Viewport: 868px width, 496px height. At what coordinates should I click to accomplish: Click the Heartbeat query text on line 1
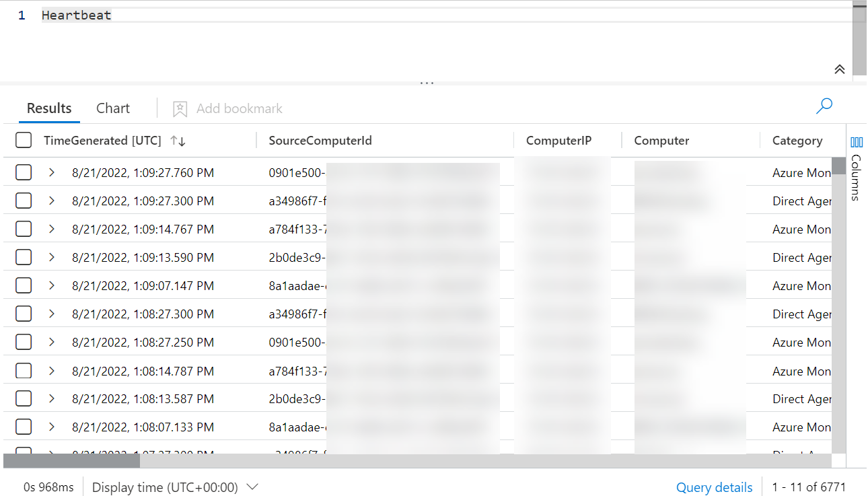point(76,15)
